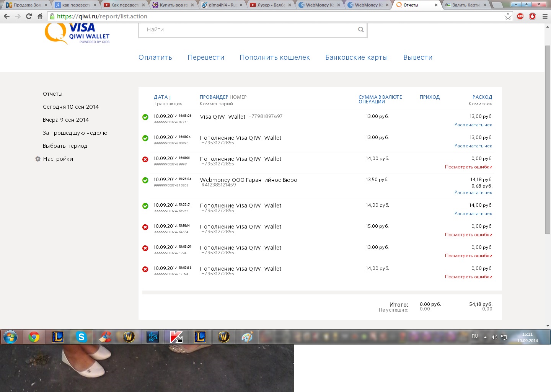Bookmark this page with the star icon
551x392 pixels.
point(508,16)
